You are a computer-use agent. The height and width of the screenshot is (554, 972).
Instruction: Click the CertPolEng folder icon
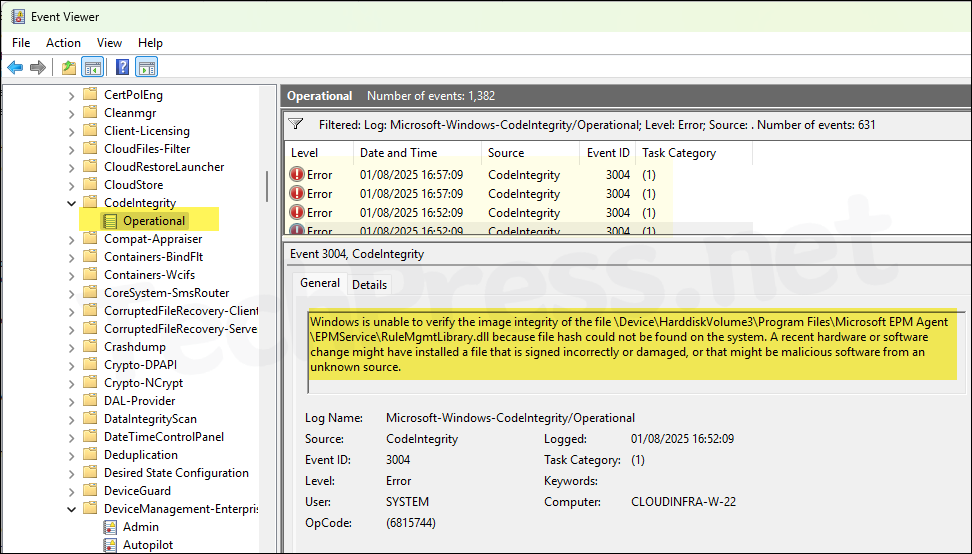pos(91,94)
